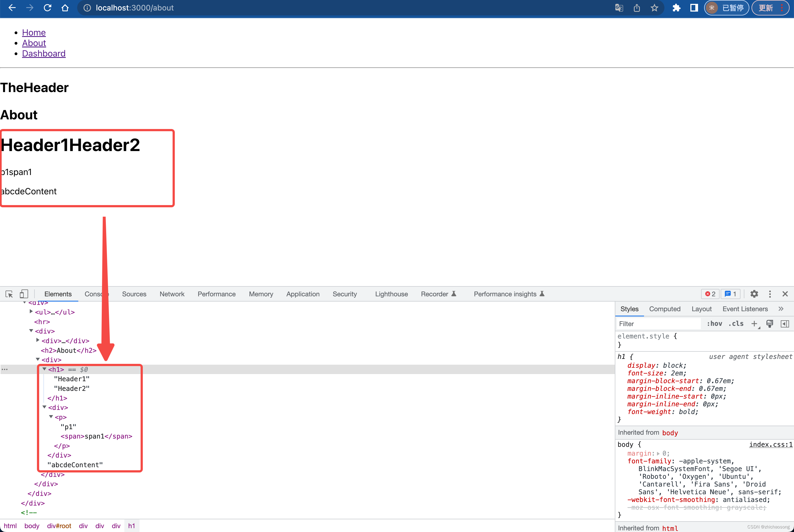
Task: Click the address bar URL
Action: (x=135, y=8)
